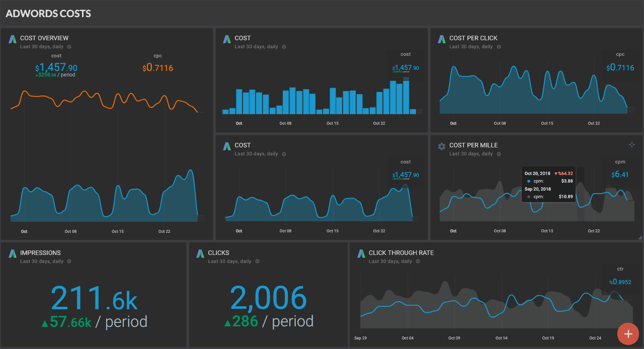Image resolution: width=644 pixels, height=349 pixels.
Task: Click the Oct 20, 2018 date in the cpm tooltip
Action: click(x=537, y=173)
